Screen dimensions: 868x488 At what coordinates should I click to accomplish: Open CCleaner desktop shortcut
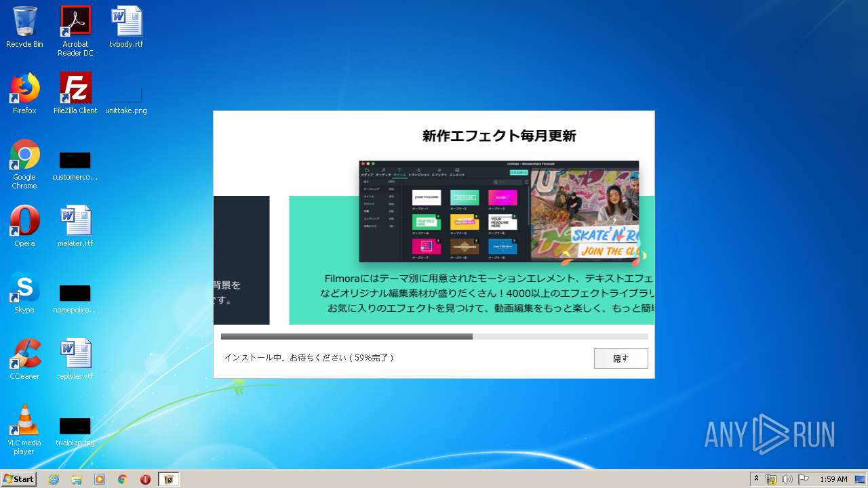24,359
